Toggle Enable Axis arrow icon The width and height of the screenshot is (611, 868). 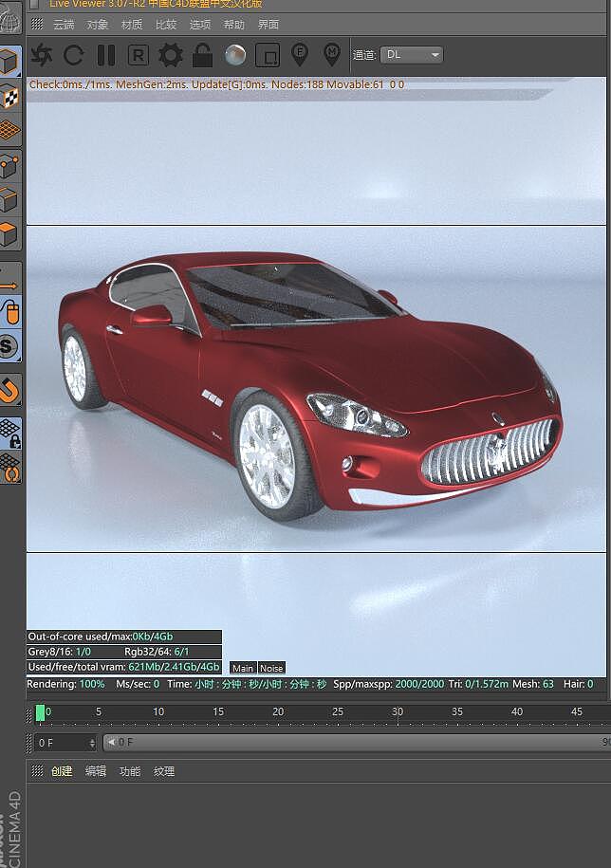coord(9,279)
